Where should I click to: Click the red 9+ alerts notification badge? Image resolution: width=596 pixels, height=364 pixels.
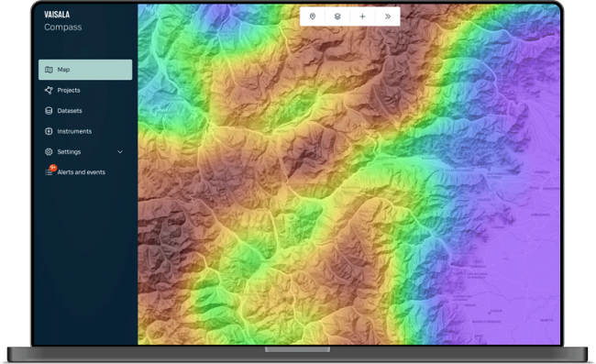53,168
